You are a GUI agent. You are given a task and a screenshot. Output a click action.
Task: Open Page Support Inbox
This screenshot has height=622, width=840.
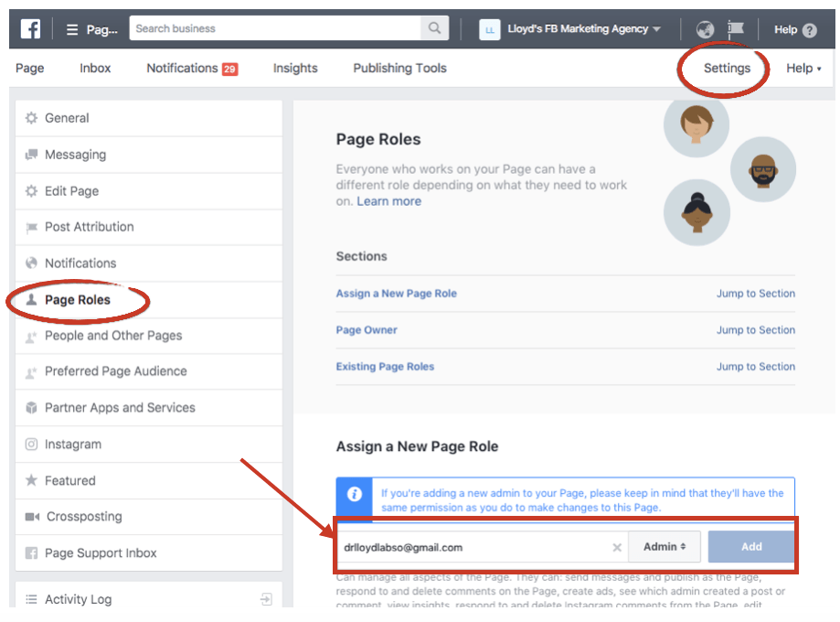click(x=149, y=552)
